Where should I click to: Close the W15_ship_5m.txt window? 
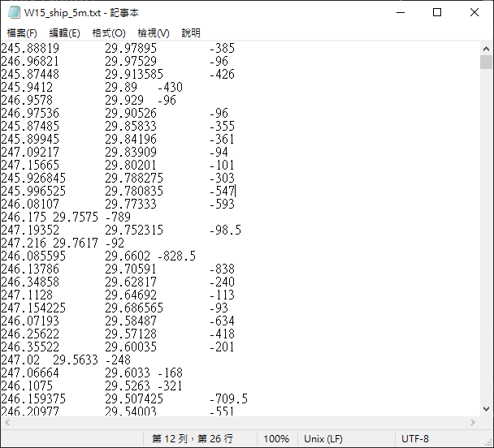474,13
